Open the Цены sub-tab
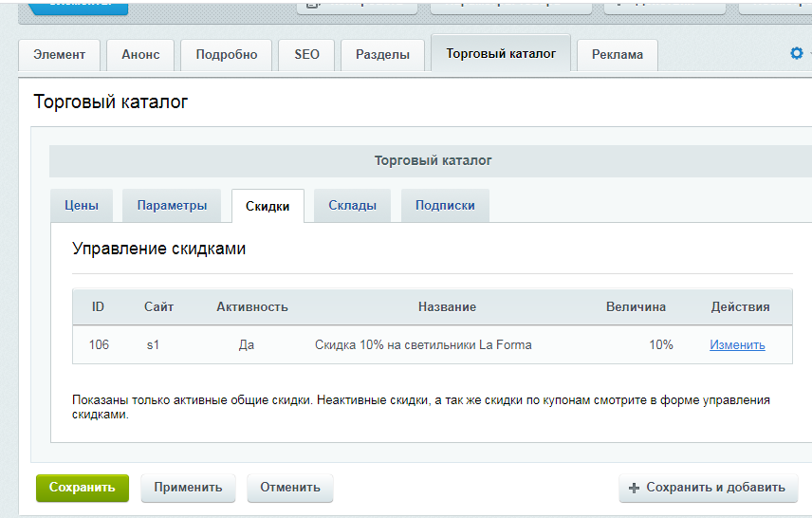812x518 pixels. [x=82, y=206]
